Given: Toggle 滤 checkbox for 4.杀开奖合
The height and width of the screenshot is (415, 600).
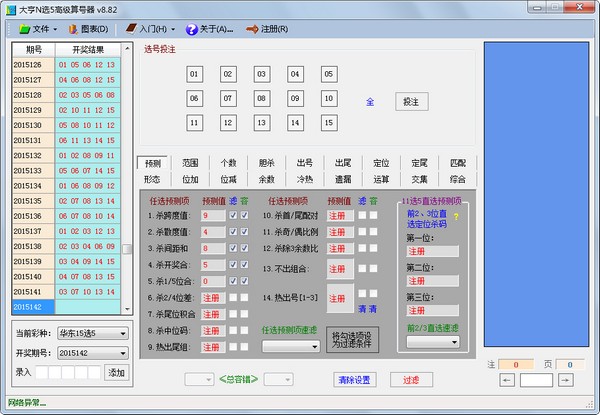Looking at the screenshot, I should point(233,265).
